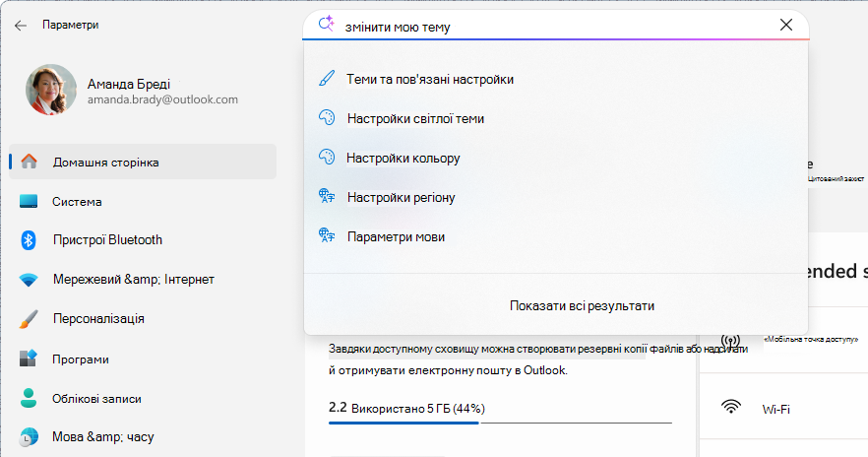Go back using the arrow next to Параметри
This screenshot has width=868, height=457.
click(x=21, y=25)
